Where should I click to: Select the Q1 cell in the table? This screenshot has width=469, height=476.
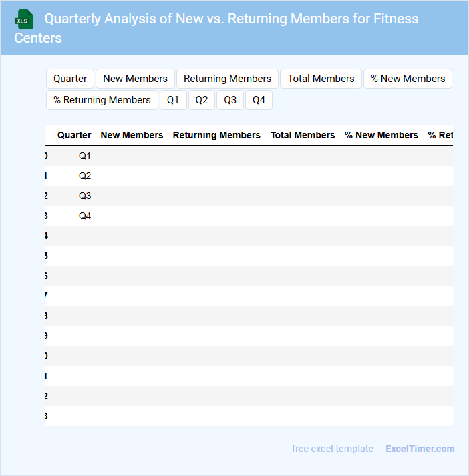click(85, 156)
